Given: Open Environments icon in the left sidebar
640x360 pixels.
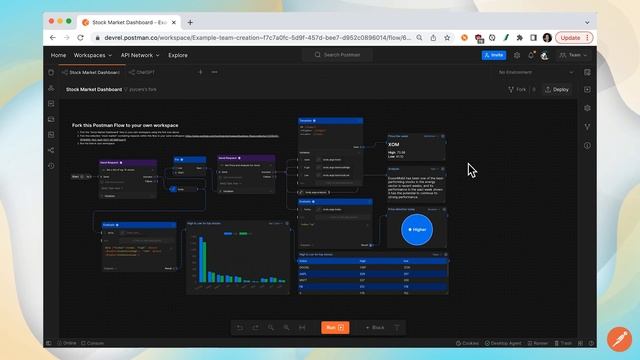Looking at the screenshot, I should tap(51, 104).
